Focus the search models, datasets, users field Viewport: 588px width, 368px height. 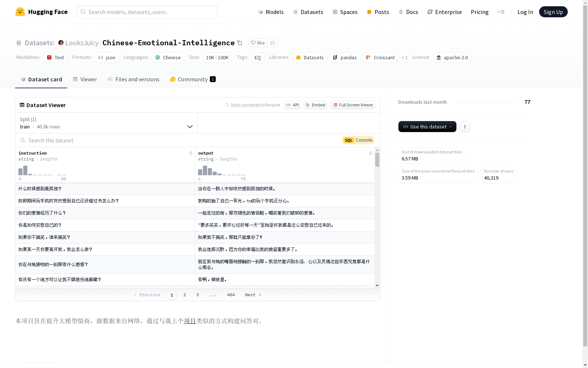point(147,12)
